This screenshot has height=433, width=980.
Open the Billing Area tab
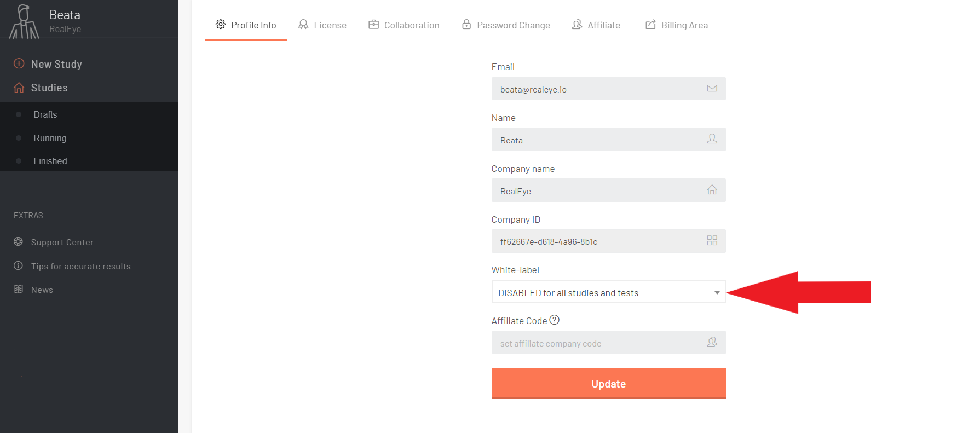[x=677, y=25]
